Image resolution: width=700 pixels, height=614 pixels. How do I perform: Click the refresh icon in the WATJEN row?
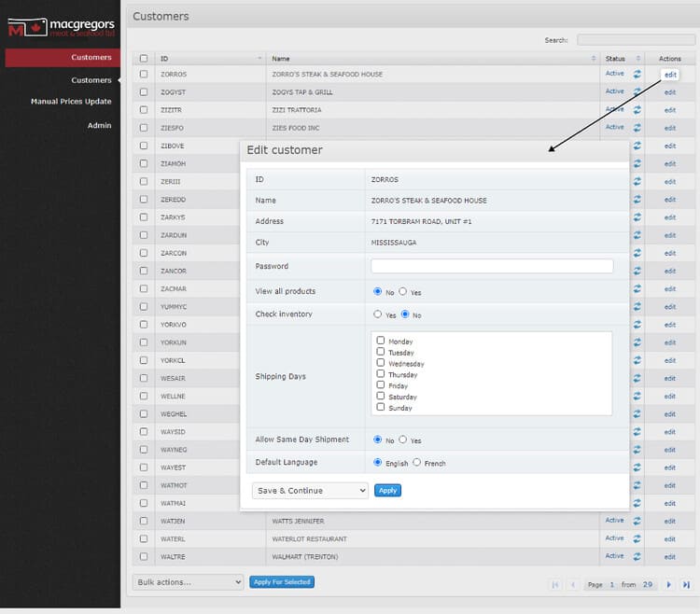[x=637, y=521]
